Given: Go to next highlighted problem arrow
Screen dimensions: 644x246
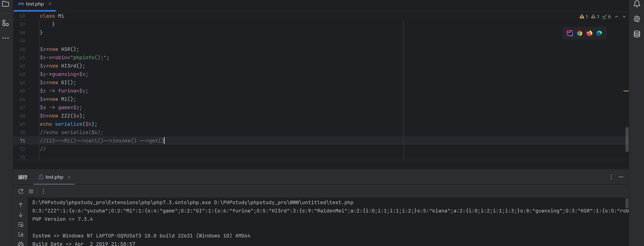Looking at the screenshot, I should point(624,17).
